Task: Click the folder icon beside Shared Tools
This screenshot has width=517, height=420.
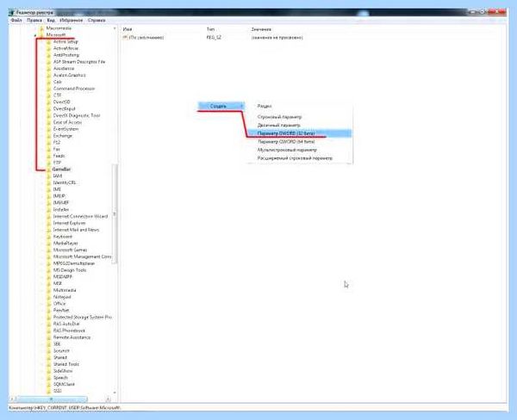Action: (49, 364)
